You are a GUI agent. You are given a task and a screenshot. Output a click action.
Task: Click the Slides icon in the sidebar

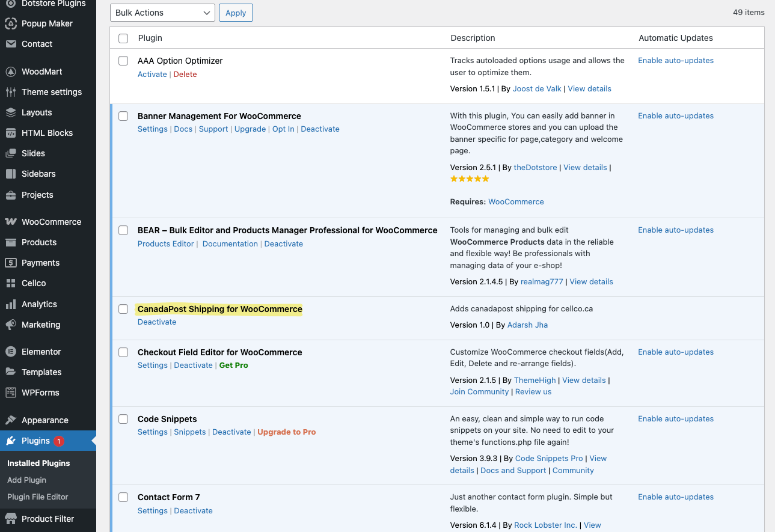(10, 153)
